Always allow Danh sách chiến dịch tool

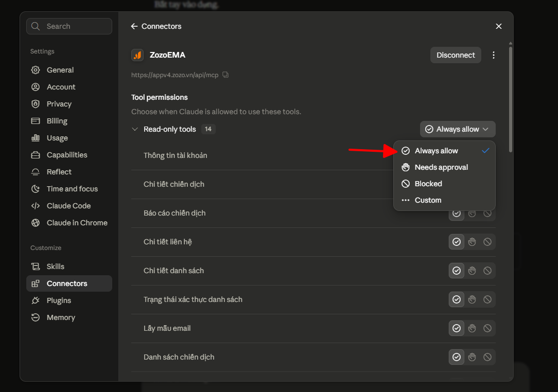(x=457, y=357)
